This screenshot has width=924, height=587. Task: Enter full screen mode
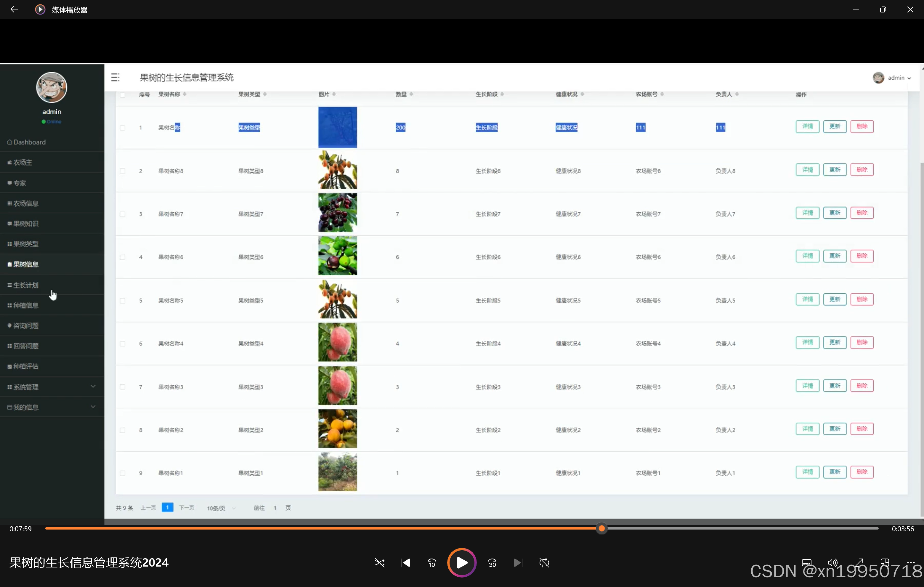click(x=859, y=562)
